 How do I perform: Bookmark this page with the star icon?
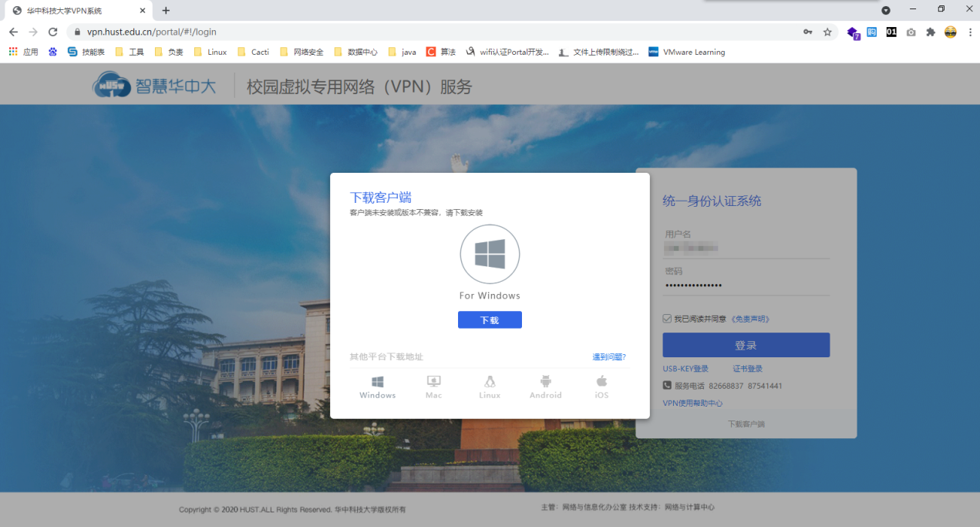coord(827,32)
